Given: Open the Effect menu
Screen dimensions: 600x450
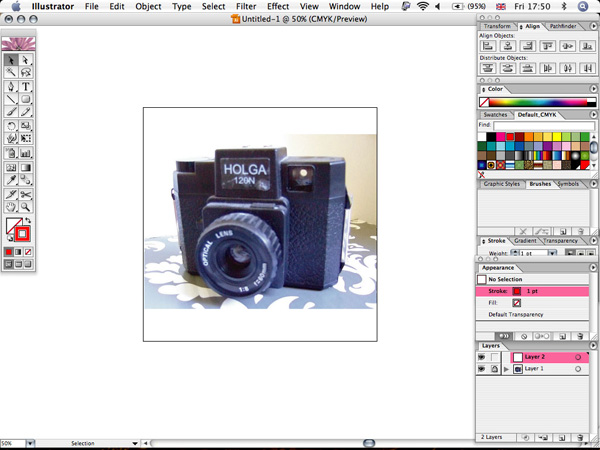Looking at the screenshot, I should (278, 7).
